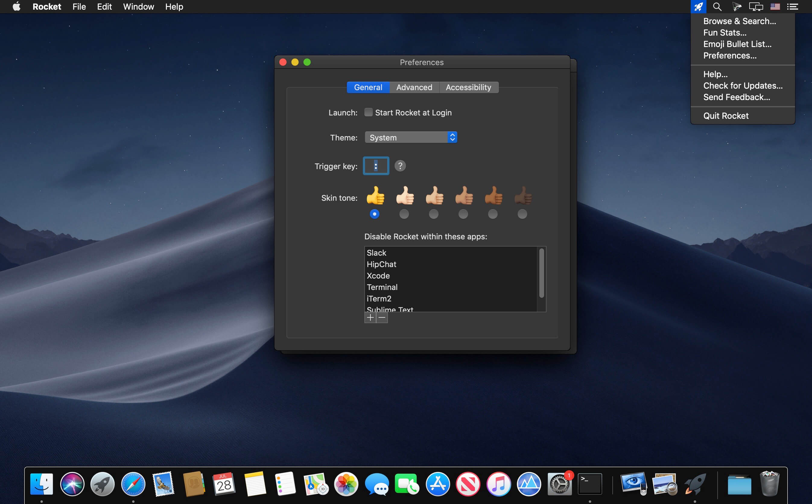
Task: Open the Apple menu
Action: coord(17,7)
